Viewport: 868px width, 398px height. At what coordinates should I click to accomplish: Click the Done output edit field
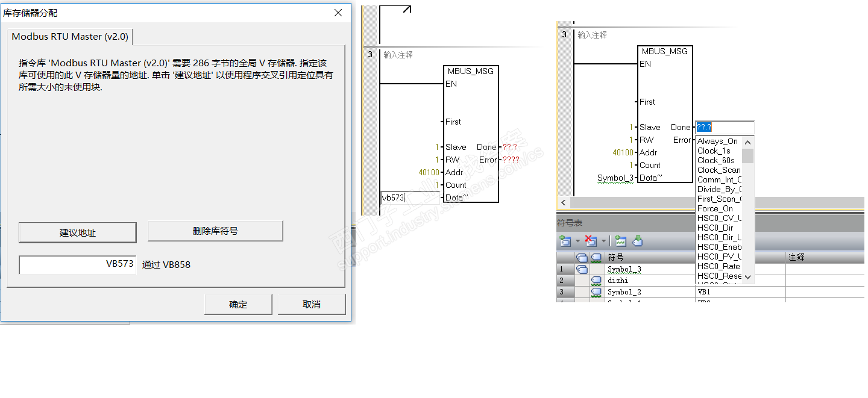(725, 127)
